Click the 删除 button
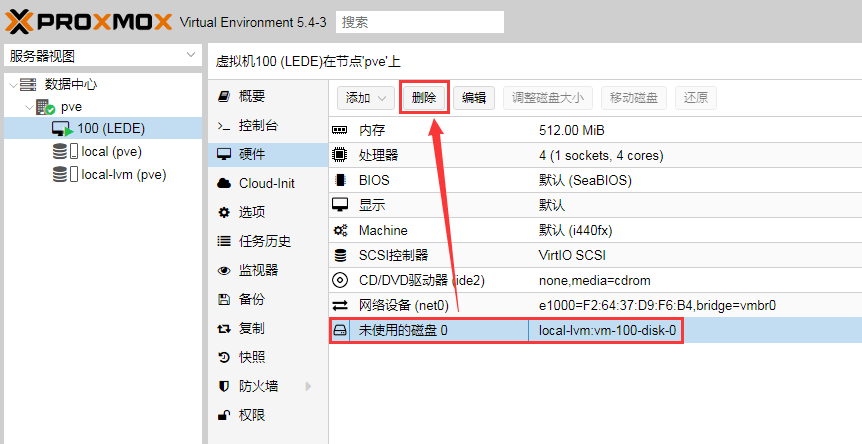 [x=424, y=97]
